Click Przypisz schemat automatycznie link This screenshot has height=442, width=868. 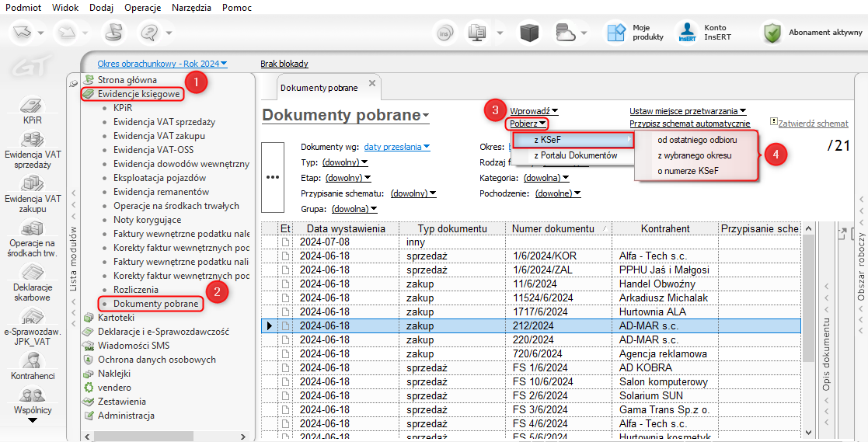(x=689, y=124)
